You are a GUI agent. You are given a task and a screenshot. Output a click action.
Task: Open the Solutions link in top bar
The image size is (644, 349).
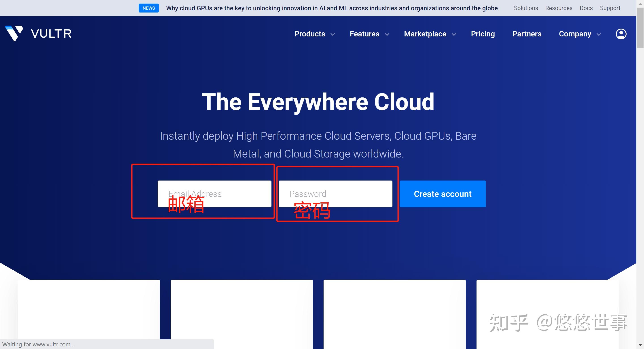[x=526, y=8]
